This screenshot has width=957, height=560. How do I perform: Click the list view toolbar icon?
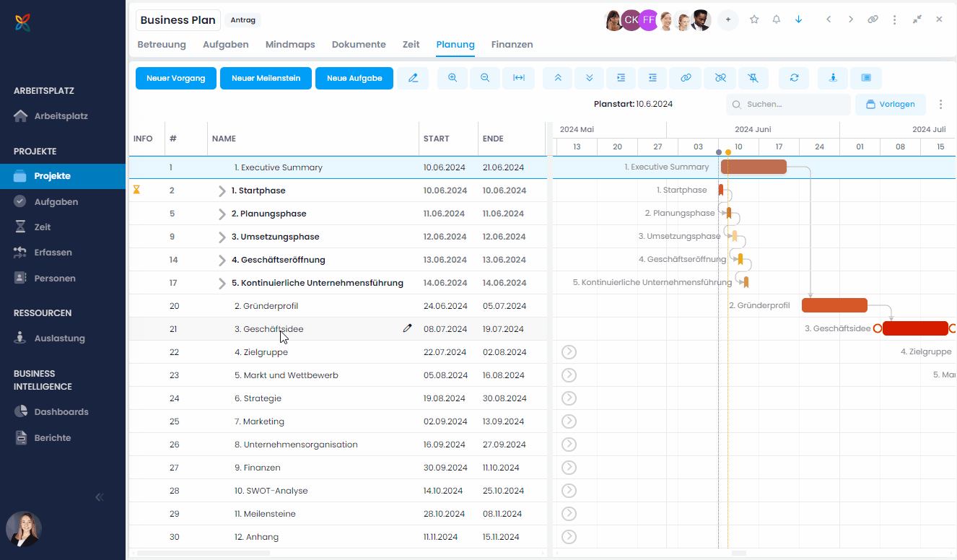point(866,78)
